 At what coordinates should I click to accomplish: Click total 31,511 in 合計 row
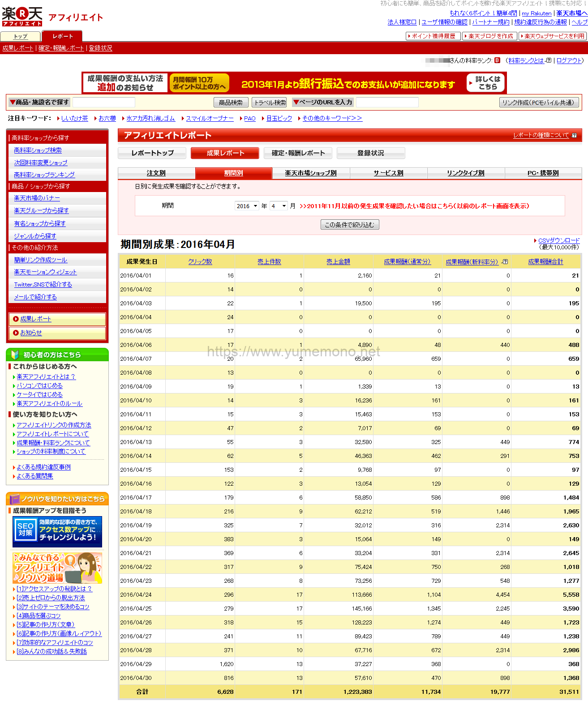click(x=569, y=692)
